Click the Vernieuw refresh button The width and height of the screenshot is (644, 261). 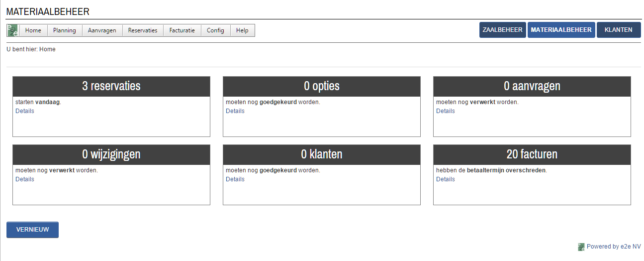(32, 230)
